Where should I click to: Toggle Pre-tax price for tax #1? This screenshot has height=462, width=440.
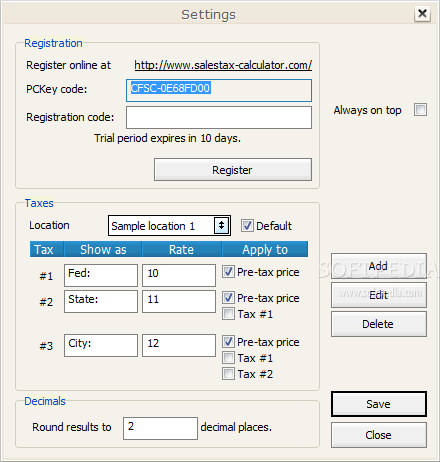228,272
